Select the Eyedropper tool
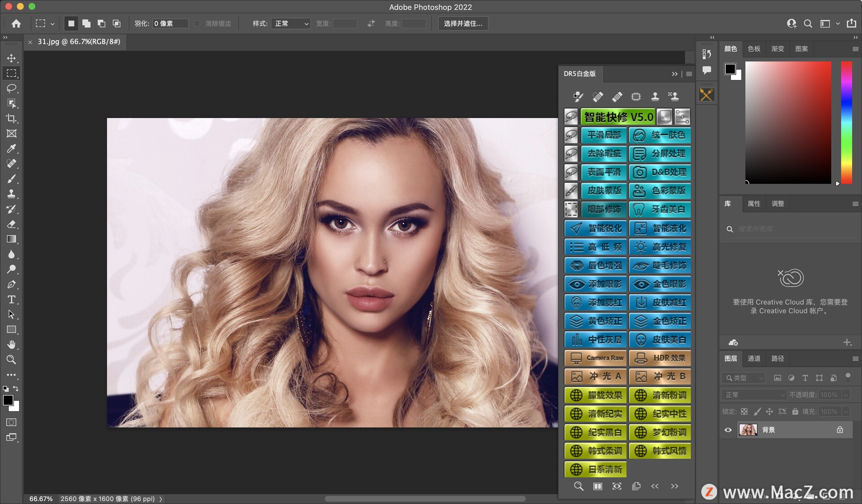862x504 pixels. click(x=11, y=149)
